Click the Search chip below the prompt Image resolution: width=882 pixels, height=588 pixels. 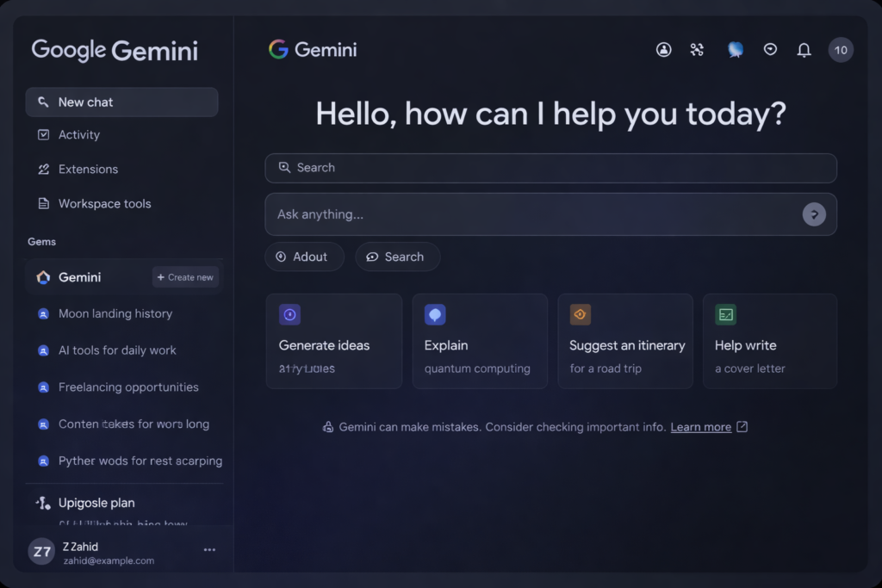(397, 257)
